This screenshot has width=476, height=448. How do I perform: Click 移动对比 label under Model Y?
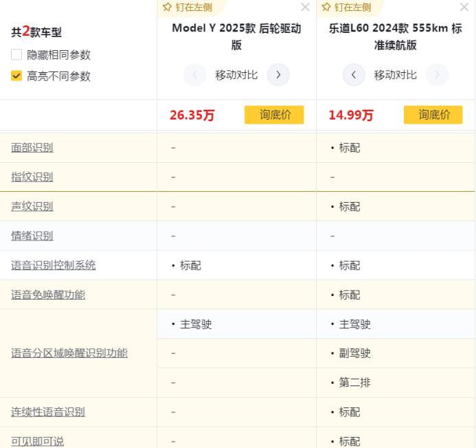point(236,75)
